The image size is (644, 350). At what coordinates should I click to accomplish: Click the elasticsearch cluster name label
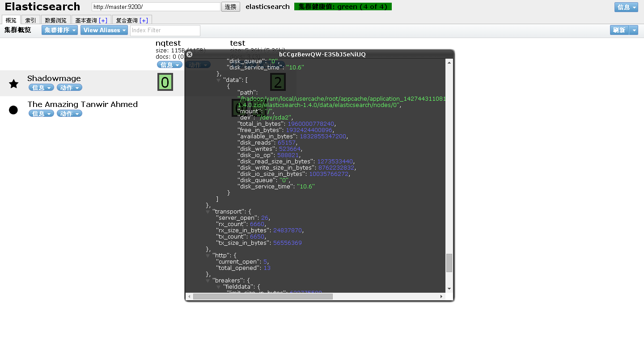click(267, 7)
